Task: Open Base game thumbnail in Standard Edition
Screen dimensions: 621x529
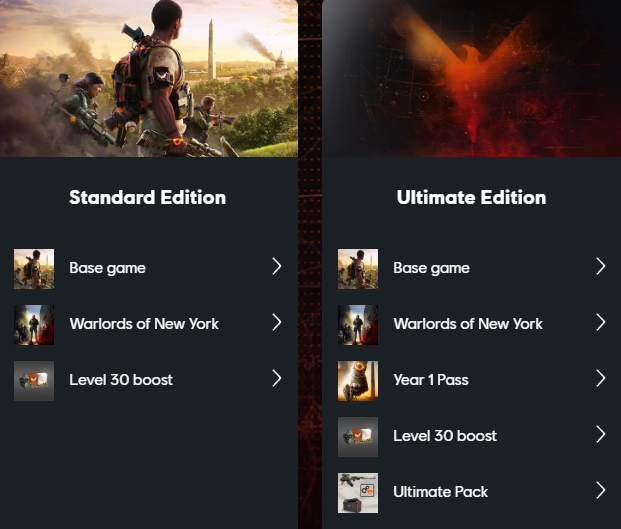Action: coord(34,269)
